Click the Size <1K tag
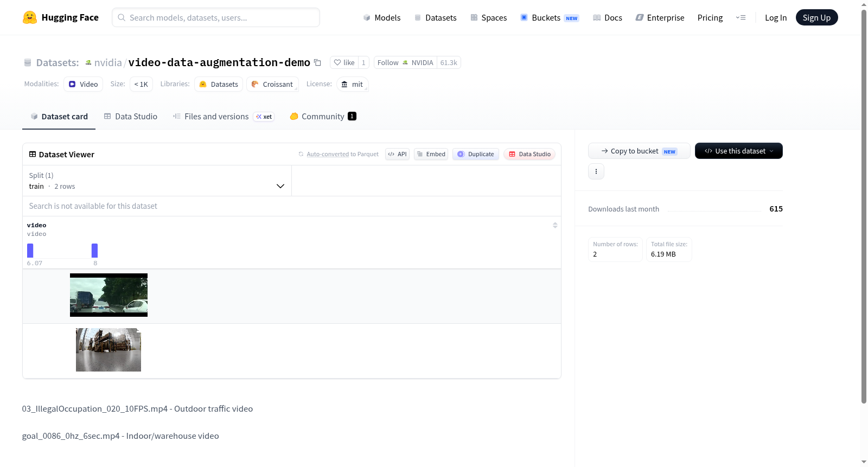 tap(141, 84)
